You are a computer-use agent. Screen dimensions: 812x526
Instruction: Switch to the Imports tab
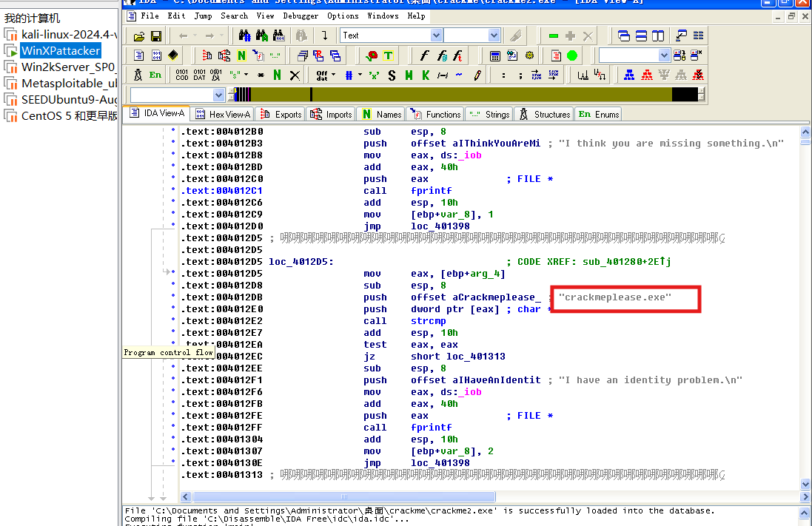click(x=331, y=115)
